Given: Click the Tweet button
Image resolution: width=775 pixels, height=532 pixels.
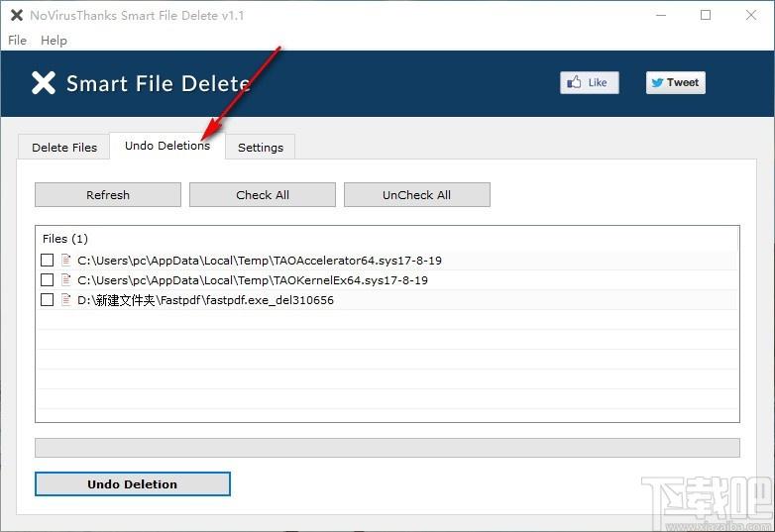Looking at the screenshot, I should click(675, 82).
